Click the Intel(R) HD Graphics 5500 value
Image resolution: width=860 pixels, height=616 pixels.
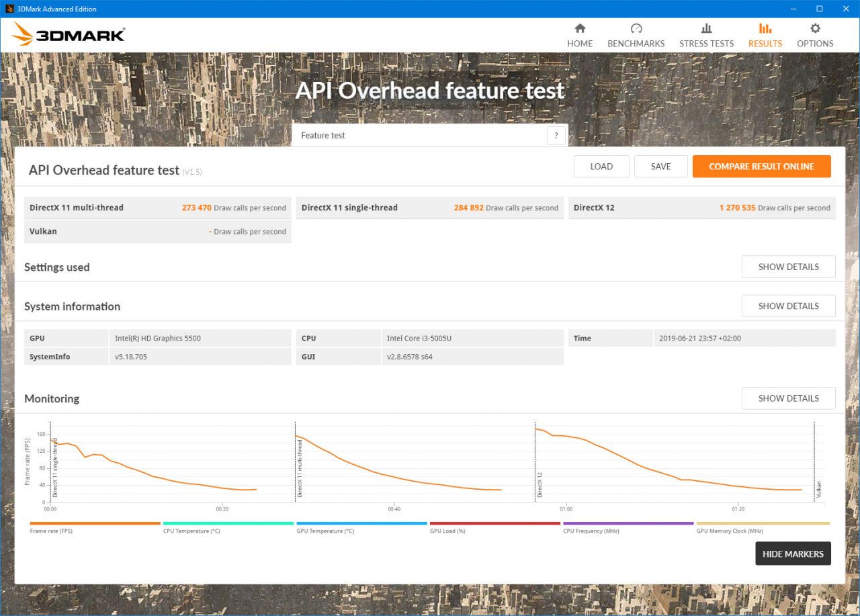[157, 338]
